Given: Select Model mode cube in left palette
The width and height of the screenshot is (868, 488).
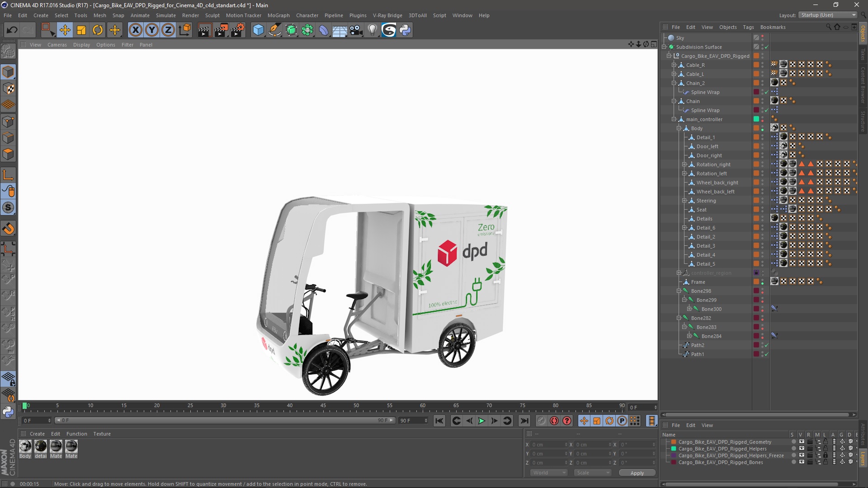Looking at the screenshot, I should click(8, 72).
